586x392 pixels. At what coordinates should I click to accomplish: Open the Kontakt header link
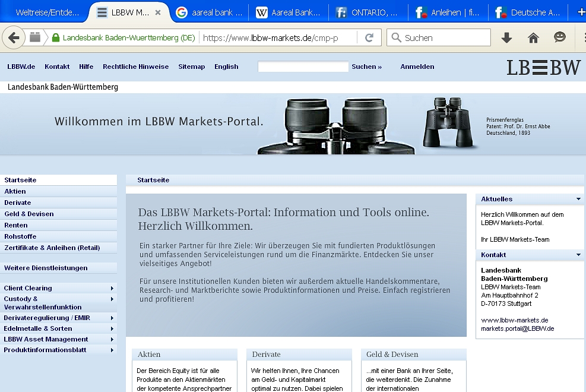pos(57,67)
